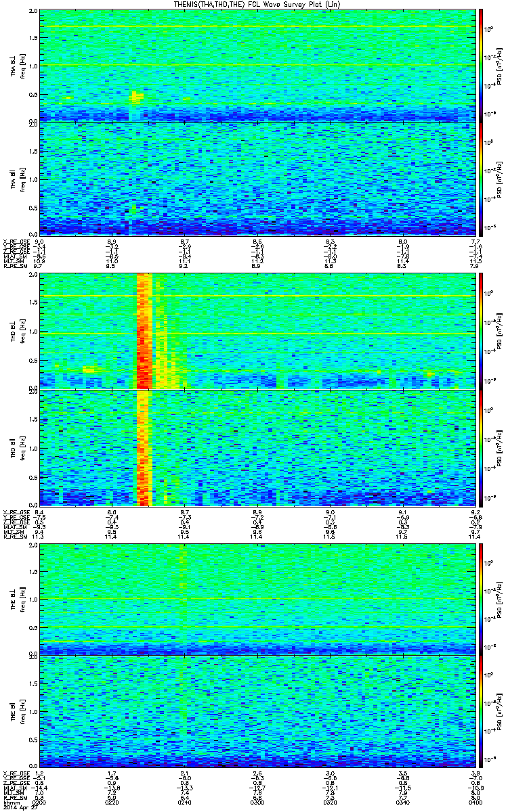Click the X_RE_GSE label under the THA panels
This screenshot has width=508, height=812.
coord(17,242)
